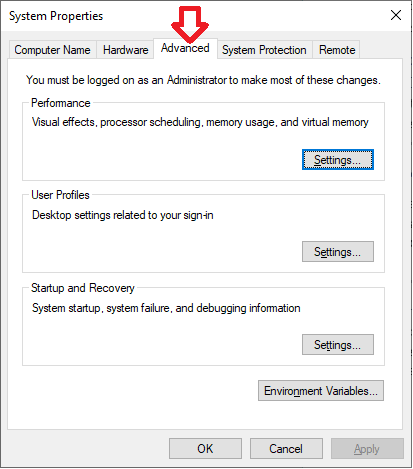This screenshot has height=469, width=413.
Task: Cancel the System Properties dialog
Action: pos(286,449)
